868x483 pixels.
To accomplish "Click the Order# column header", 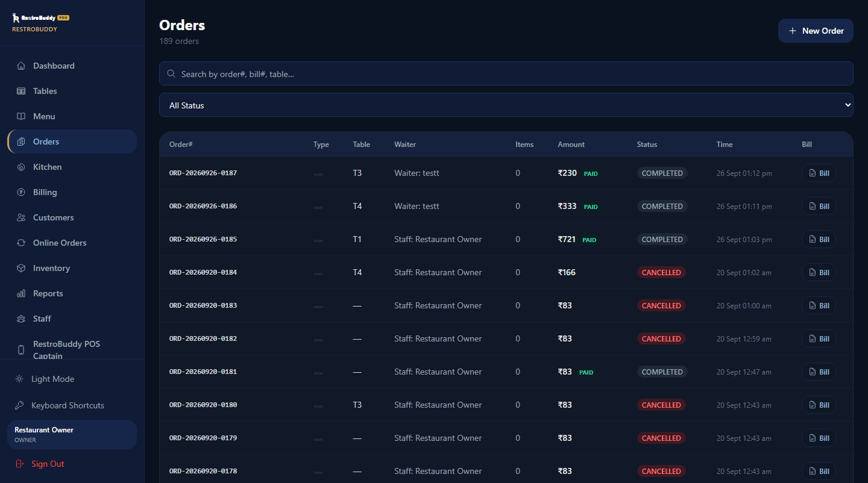I will pyautogui.click(x=181, y=145).
